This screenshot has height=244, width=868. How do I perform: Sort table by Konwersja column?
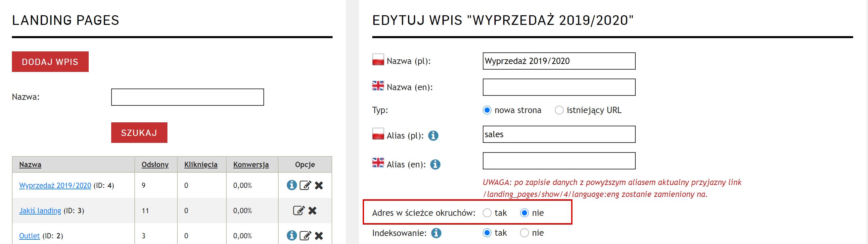coord(251,164)
